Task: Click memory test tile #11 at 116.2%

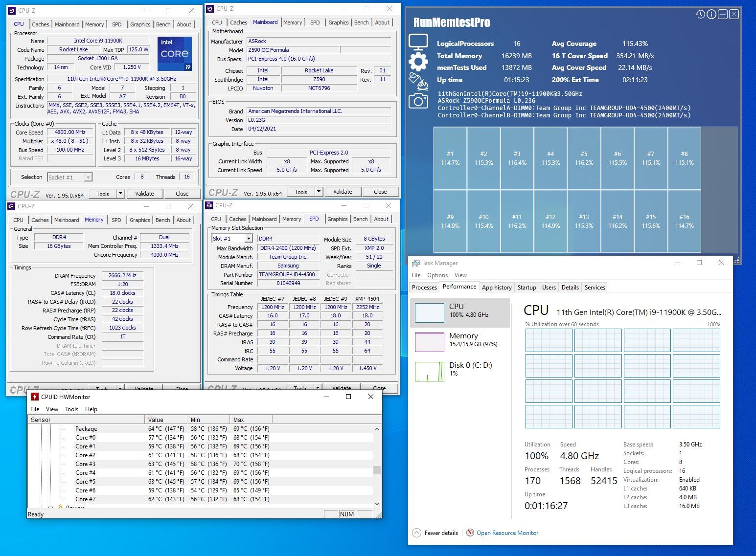Action: (x=517, y=221)
